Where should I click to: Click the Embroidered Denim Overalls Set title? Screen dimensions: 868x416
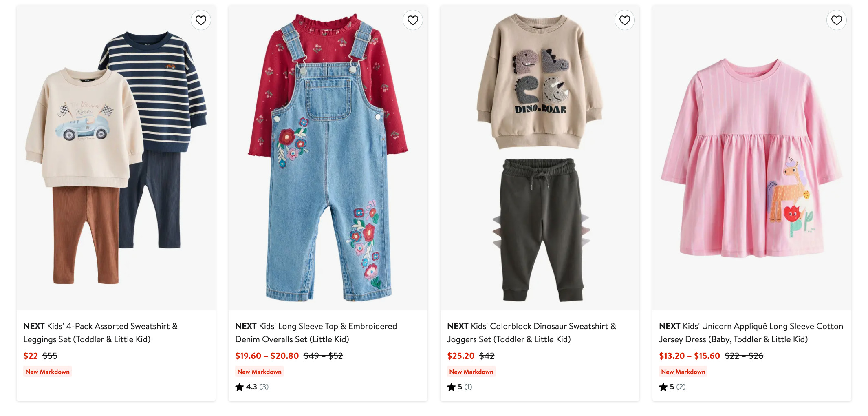316,332
